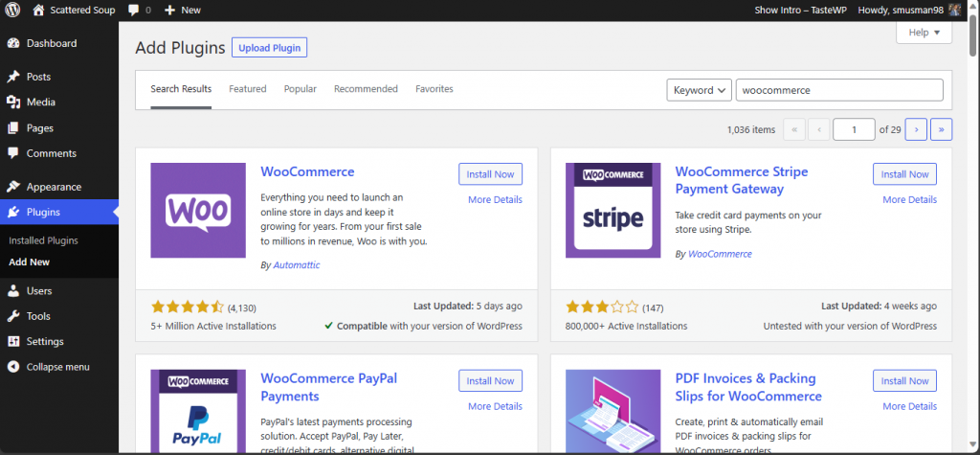980x455 pixels.
Task: Switch to the Recommended tab
Action: tap(366, 89)
